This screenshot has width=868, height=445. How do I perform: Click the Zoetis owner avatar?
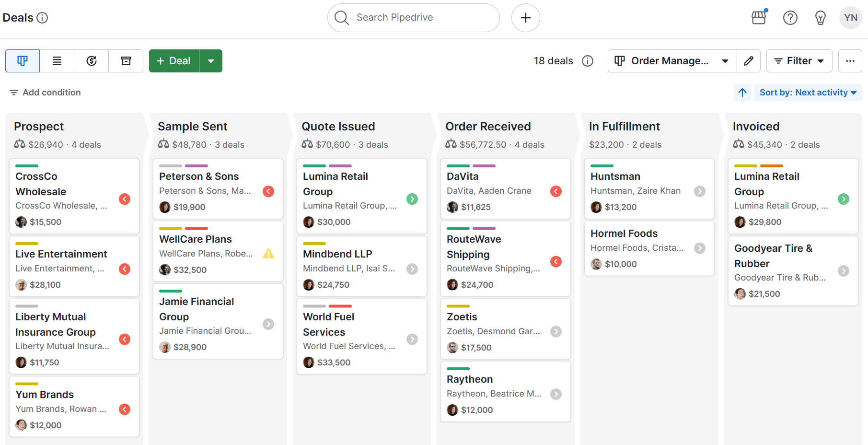coord(452,348)
